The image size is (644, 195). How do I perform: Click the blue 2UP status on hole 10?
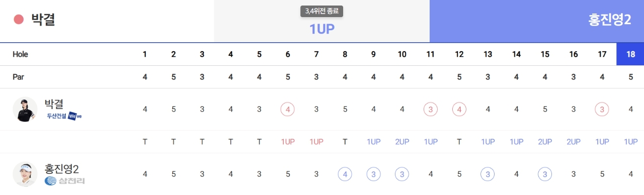(x=402, y=142)
